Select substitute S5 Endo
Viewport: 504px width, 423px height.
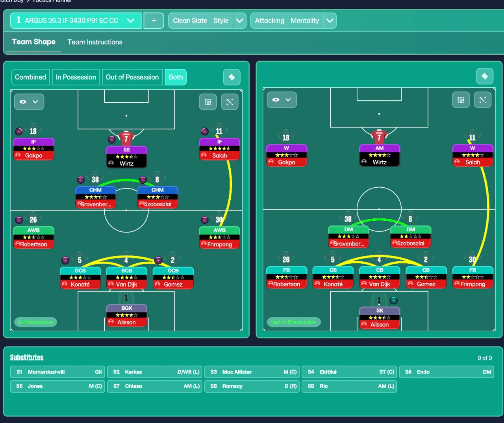(447, 372)
